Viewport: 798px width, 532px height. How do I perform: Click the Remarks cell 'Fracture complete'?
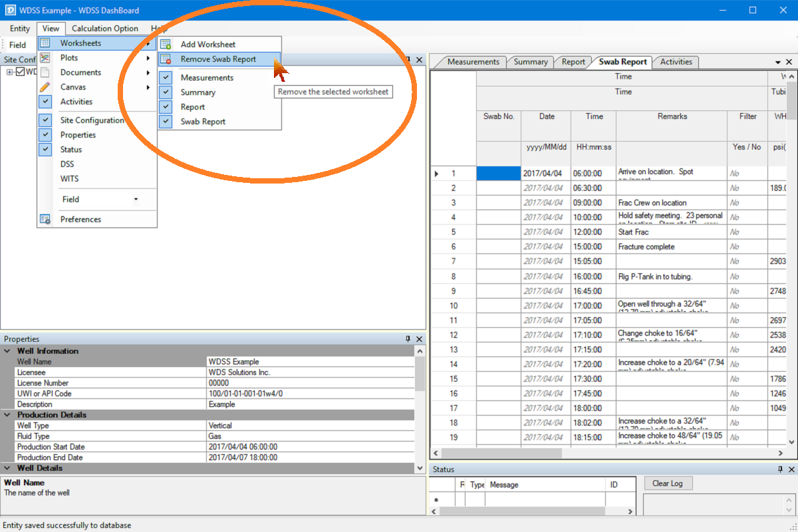[x=672, y=247]
